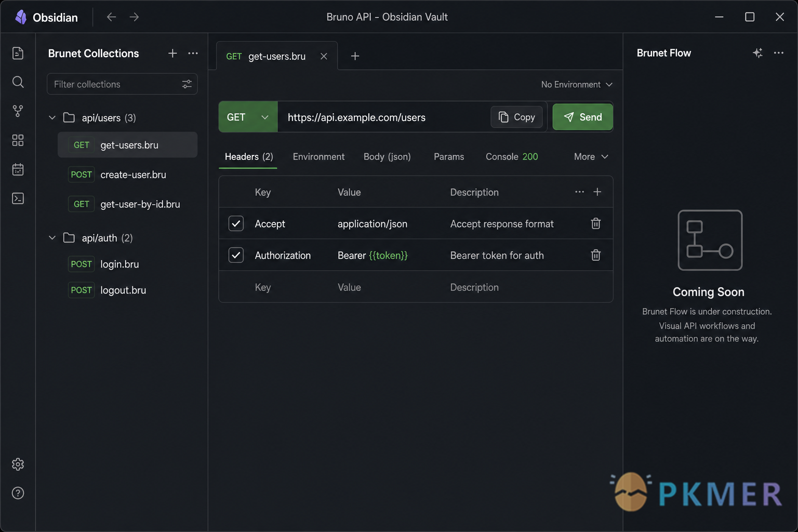Open get-user-by-id.bru request
The image size is (798, 532).
[127, 204]
